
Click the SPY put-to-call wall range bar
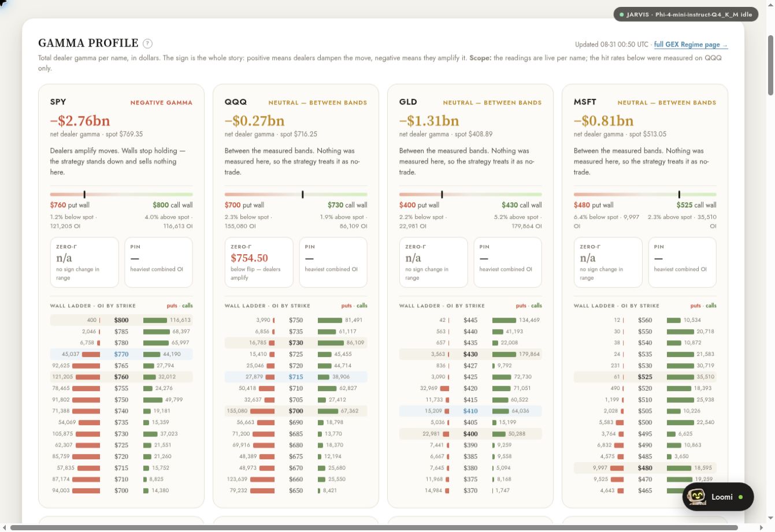121,195
